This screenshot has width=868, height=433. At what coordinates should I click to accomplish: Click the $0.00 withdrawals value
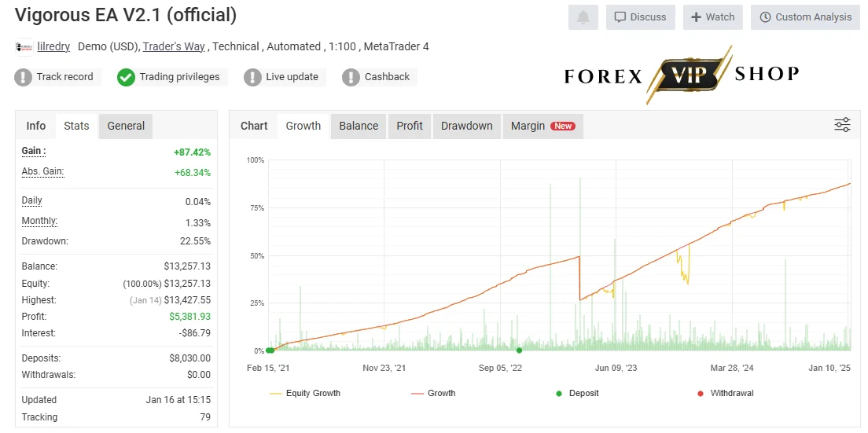point(199,374)
